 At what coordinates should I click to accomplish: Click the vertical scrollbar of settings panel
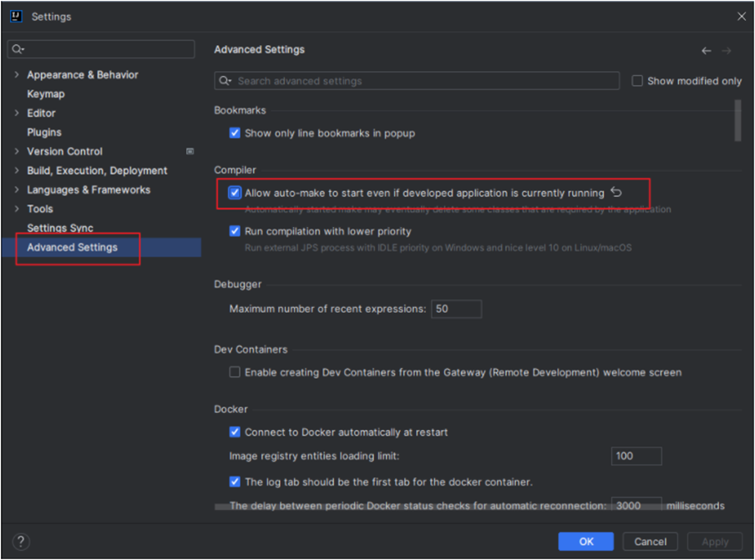(737, 120)
